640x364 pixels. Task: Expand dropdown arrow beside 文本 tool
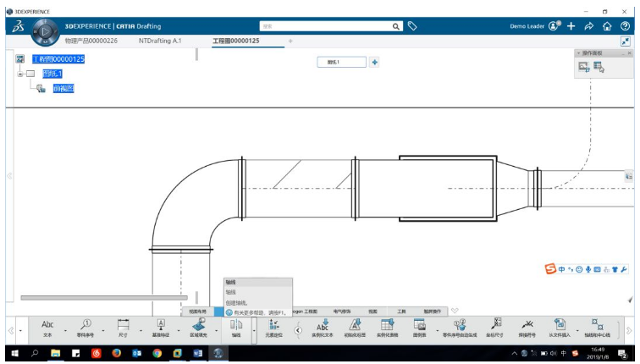click(65, 330)
